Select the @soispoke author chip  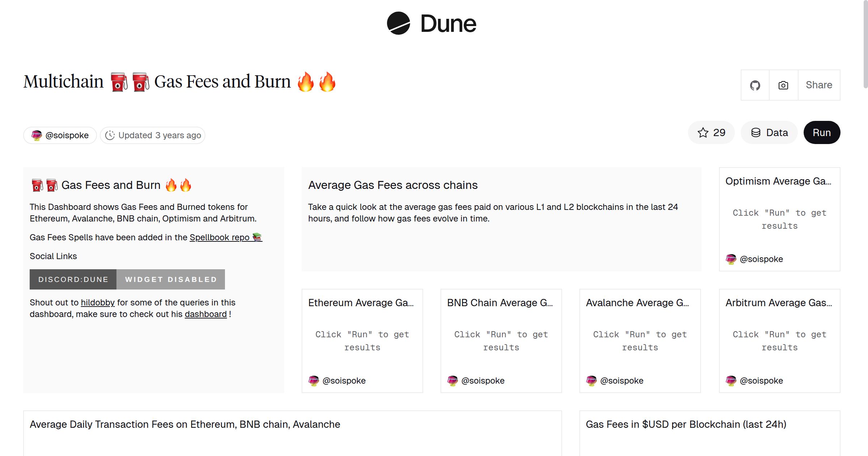click(x=60, y=135)
